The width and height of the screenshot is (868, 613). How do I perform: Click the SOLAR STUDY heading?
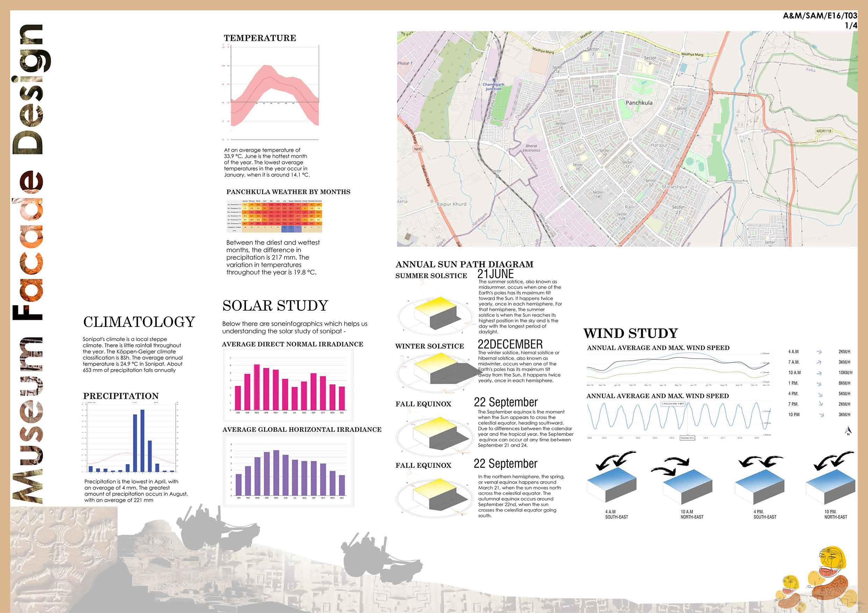(275, 305)
